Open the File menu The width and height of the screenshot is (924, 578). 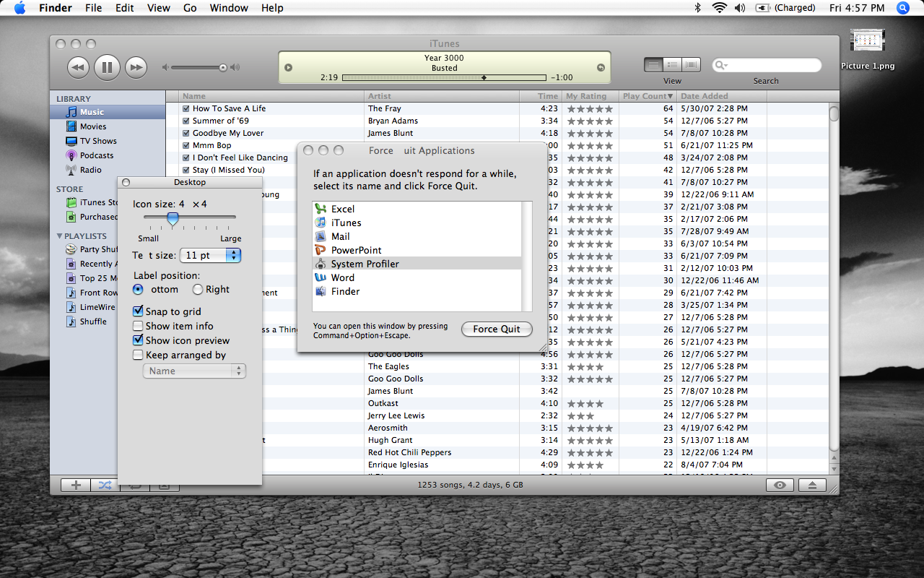point(93,8)
